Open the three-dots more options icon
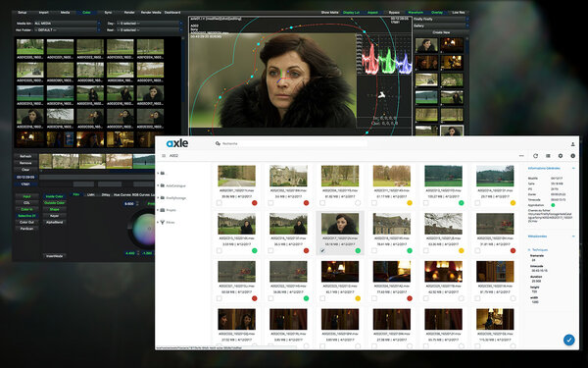Viewport: 588px width, 368px height. click(x=521, y=156)
